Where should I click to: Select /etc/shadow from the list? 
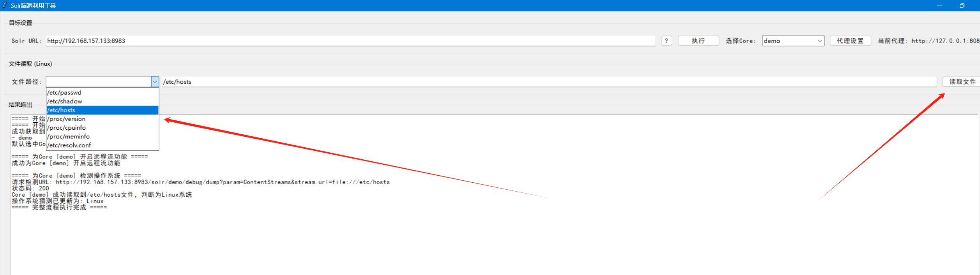point(102,101)
